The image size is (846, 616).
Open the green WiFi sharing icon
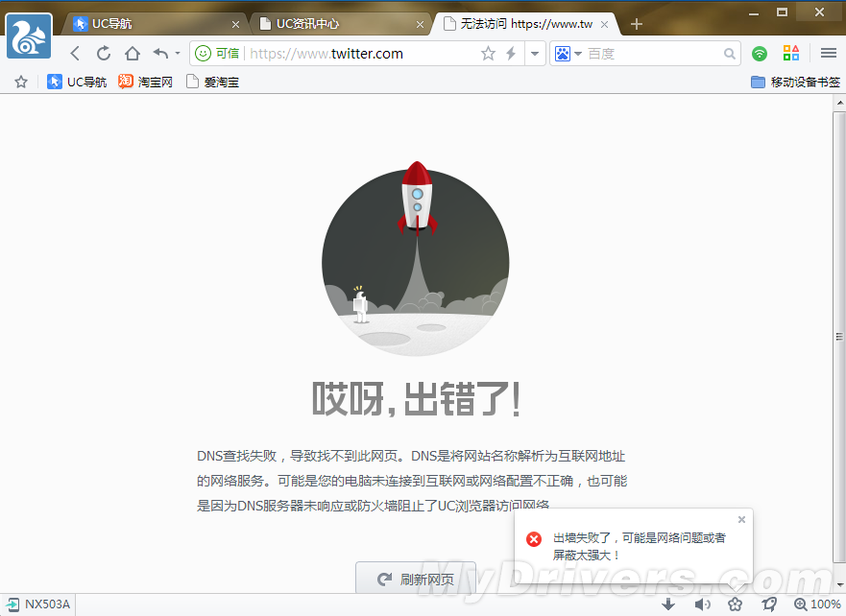[x=760, y=54]
